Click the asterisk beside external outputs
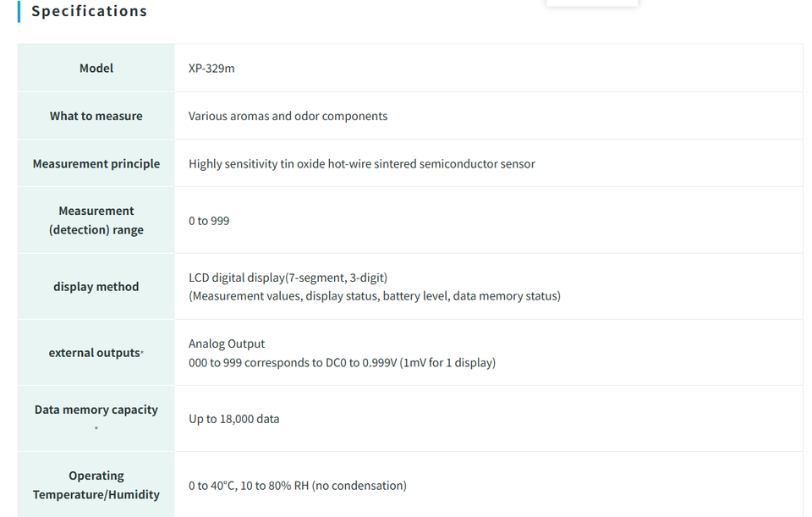This screenshot has width=812, height=517. pyautogui.click(x=142, y=352)
